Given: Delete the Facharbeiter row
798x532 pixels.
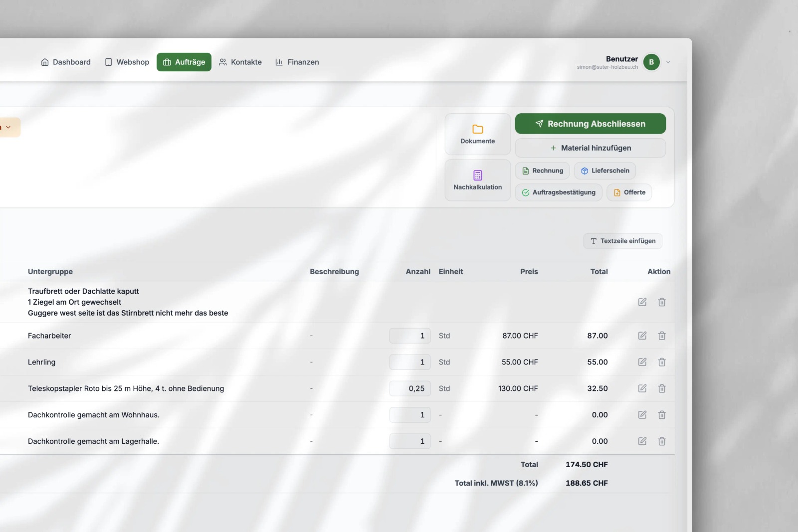Looking at the screenshot, I should tap(662, 336).
